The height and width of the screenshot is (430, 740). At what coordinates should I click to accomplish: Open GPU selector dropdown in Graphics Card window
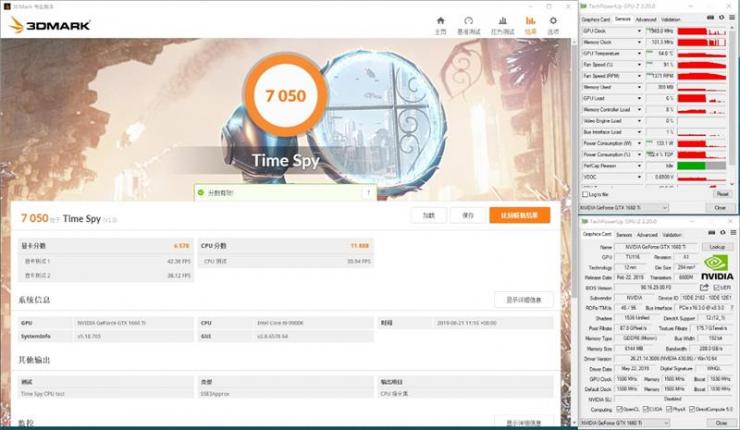tap(625, 423)
